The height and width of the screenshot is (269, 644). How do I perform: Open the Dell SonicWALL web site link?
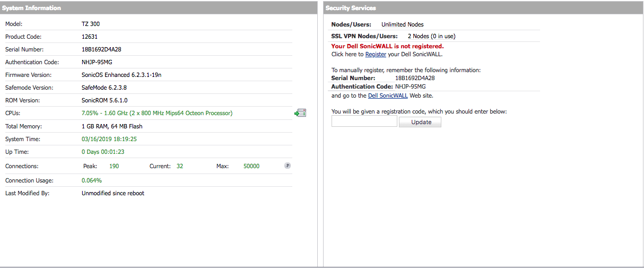click(388, 96)
